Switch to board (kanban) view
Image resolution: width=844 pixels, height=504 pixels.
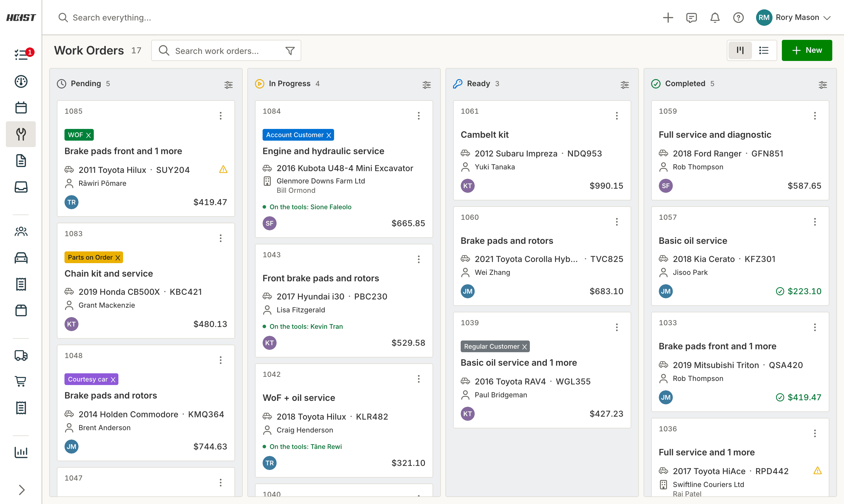tap(740, 50)
